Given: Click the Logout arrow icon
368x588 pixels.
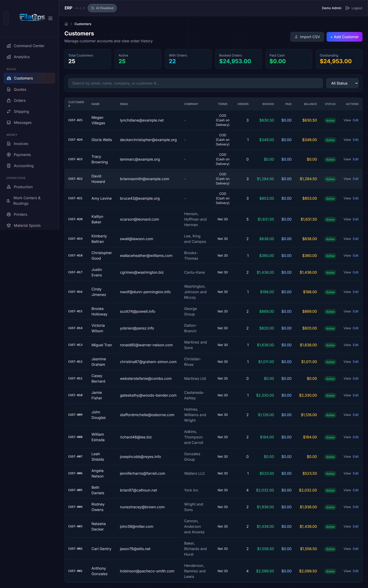Looking at the screenshot, I should (347, 8).
